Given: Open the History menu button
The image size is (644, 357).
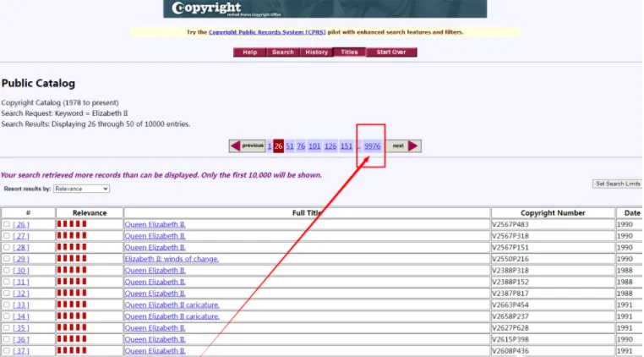Looking at the screenshot, I should 316,52.
